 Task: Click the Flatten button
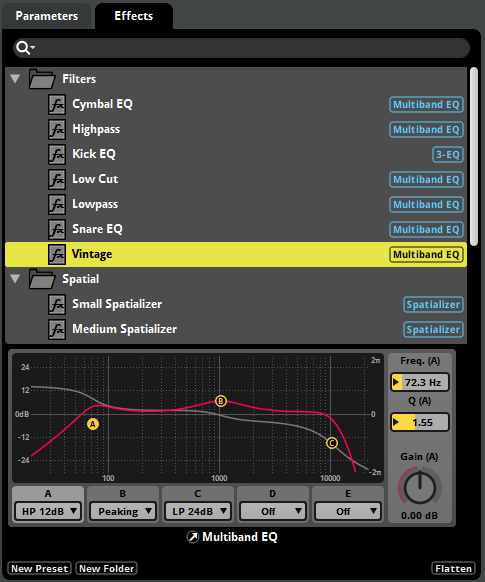(453, 568)
